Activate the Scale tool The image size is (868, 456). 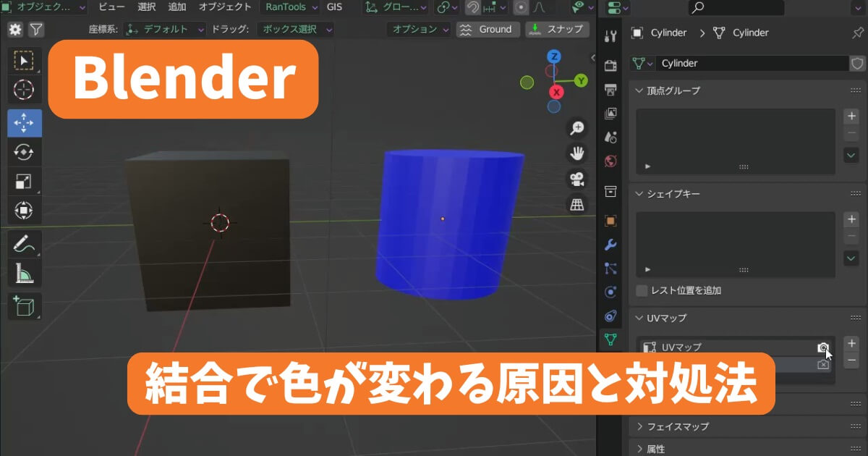click(25, 182)
